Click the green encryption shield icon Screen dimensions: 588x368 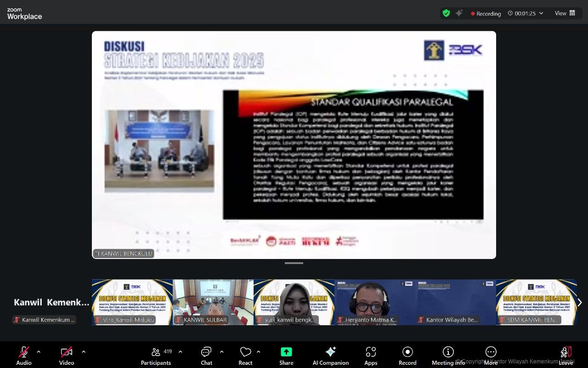pyautogui.click(x=446, y=13)
